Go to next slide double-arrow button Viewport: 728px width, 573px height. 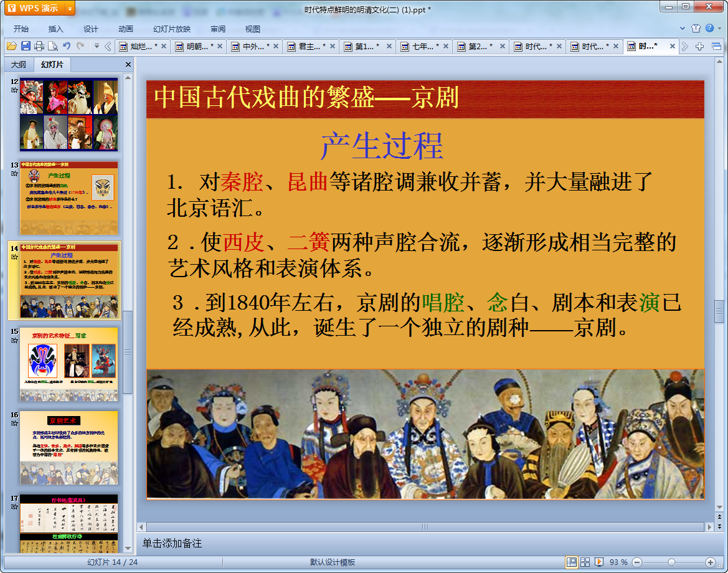(719, 526)
